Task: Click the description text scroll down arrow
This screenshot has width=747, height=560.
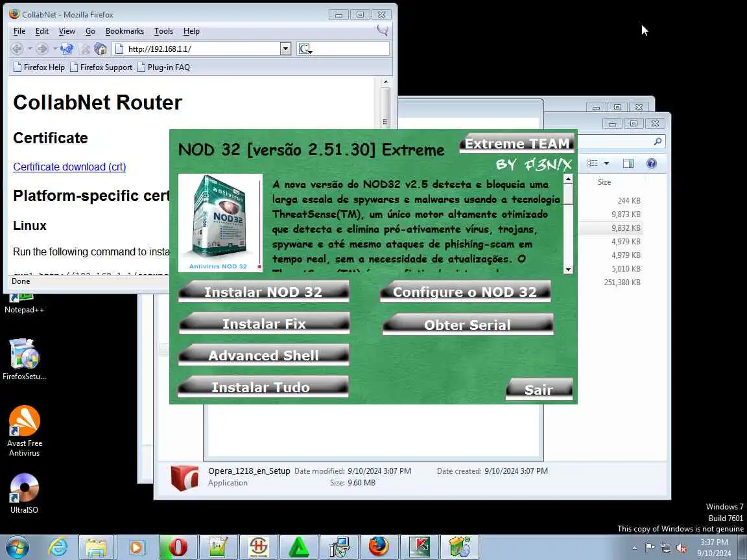Action: [567, 270]
